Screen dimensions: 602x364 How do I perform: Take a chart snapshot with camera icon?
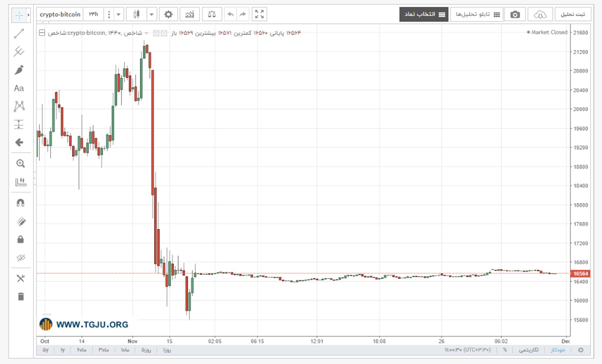515,14
